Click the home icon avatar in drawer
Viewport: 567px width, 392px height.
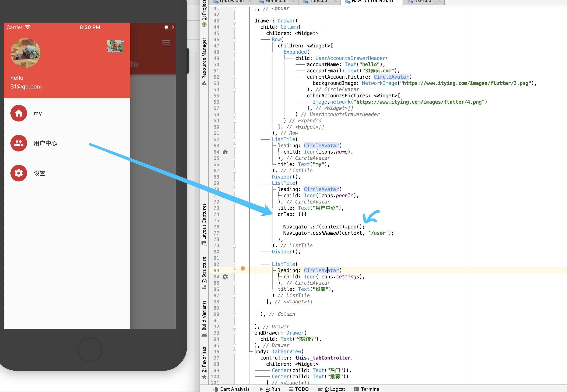click(19, 113)
